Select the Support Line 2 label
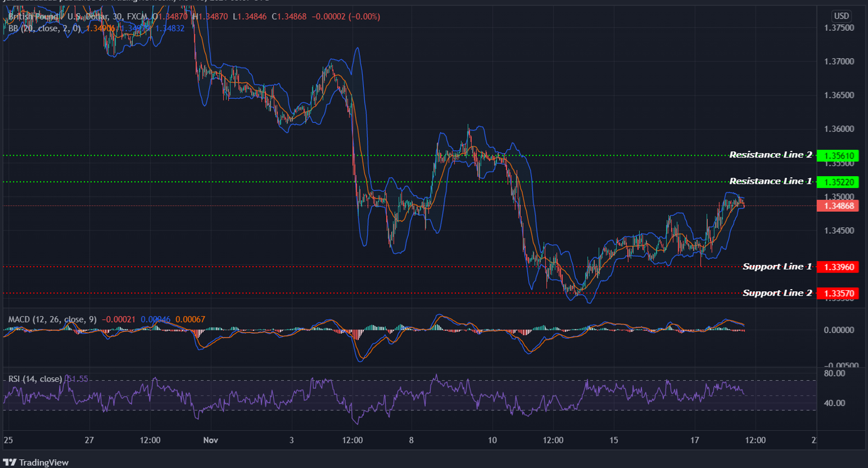Screen dimensions: 868x468 [x=777, y=293]
